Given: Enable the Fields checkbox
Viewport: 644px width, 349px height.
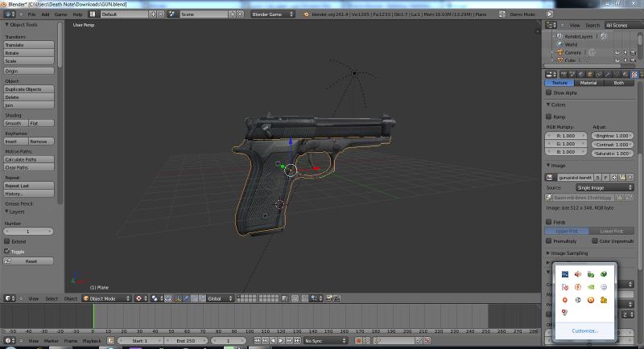Looking at the screenshot, I should point(548,221).
